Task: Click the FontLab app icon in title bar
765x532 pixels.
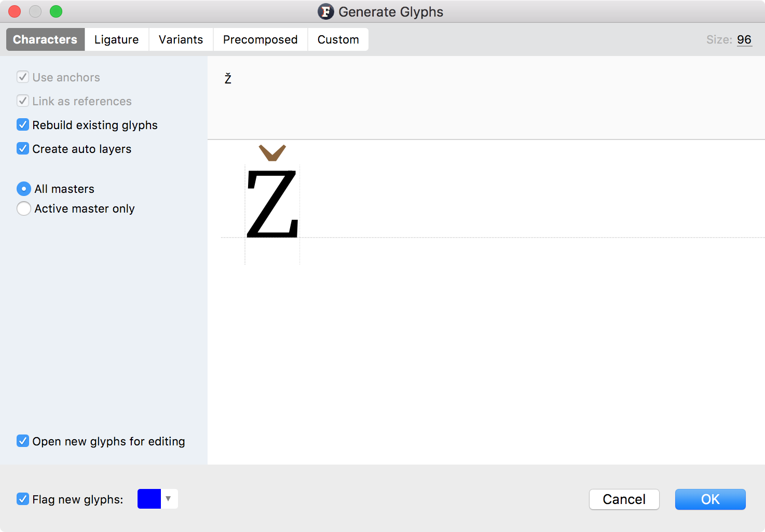Action: click(x=326, y=11)
